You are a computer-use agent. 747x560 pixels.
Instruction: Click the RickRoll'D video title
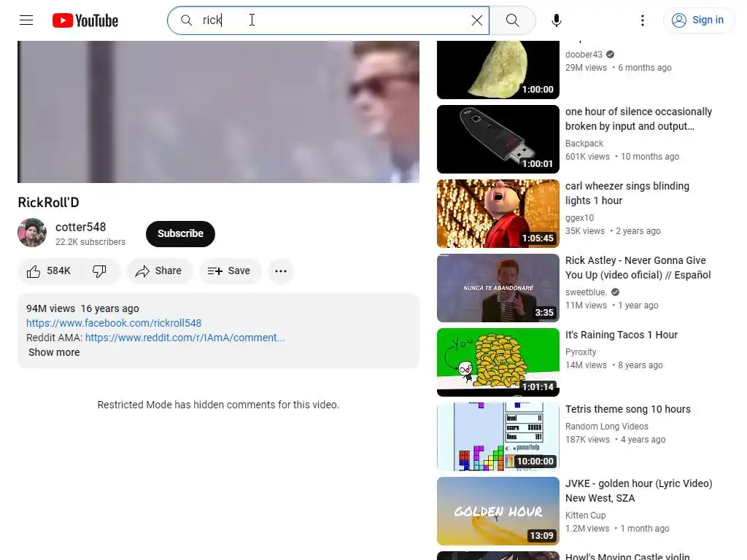click(49, 203)
